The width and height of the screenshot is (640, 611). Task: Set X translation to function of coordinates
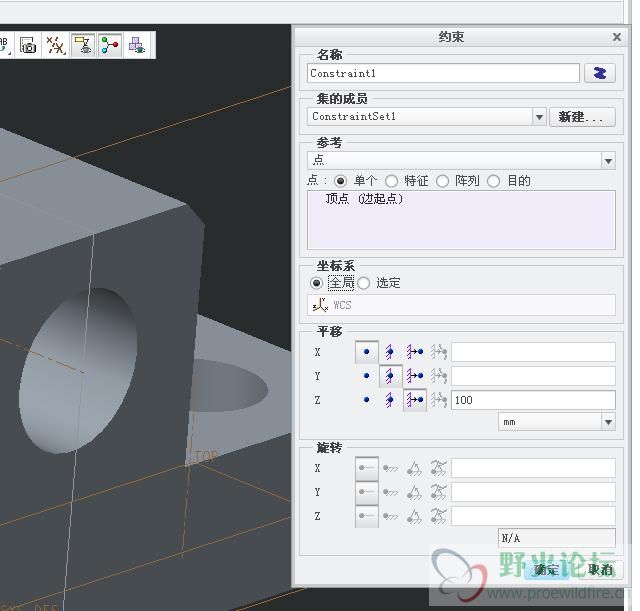(x=439, y=351)
